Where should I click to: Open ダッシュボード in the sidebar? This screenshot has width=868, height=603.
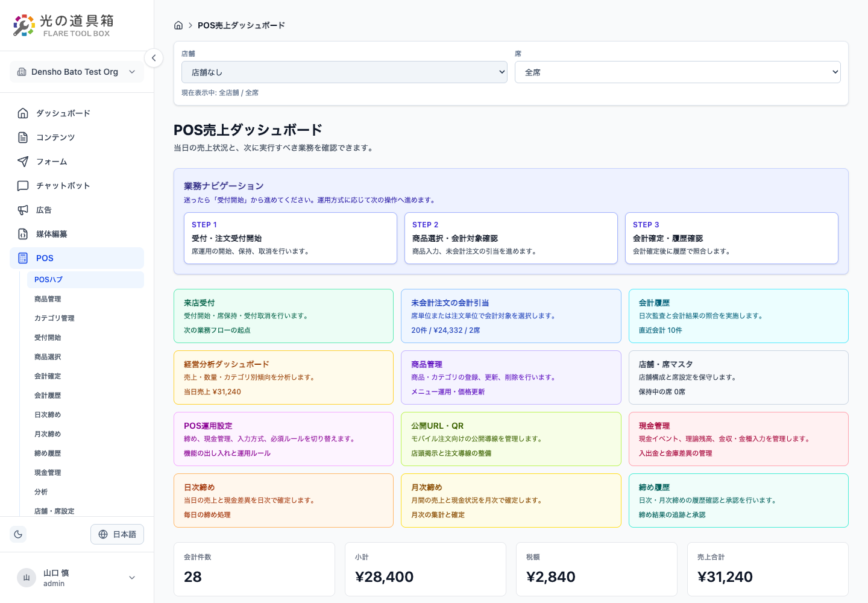[77, 113]
